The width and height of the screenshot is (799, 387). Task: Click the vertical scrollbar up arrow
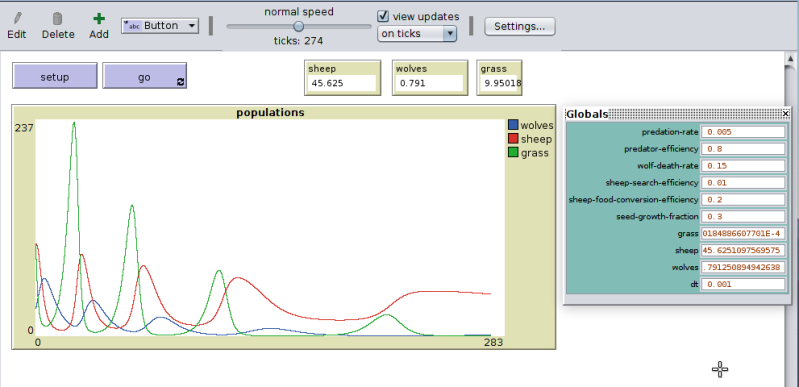click(x=790, y=59)
